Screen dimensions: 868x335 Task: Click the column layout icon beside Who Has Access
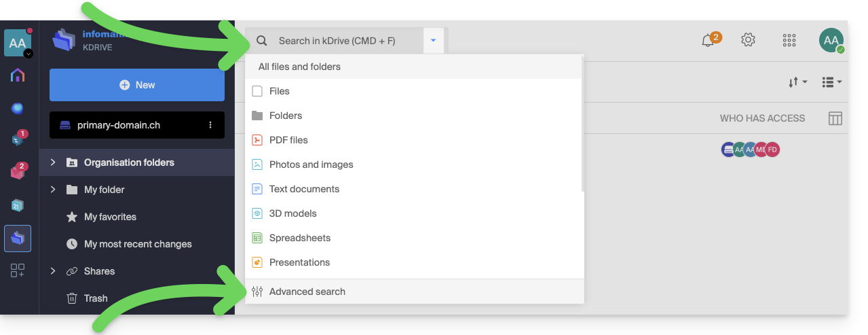835,118
